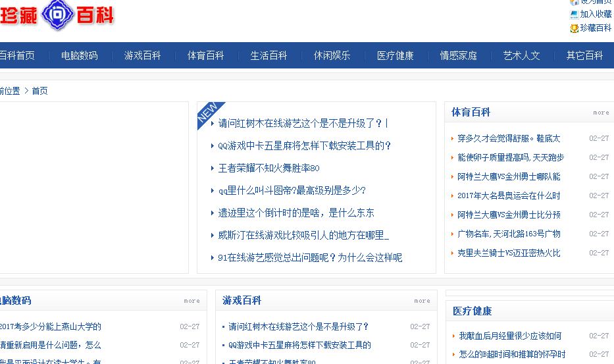Open 2017考多少分能上燕山大学的 article

(51, 326)
